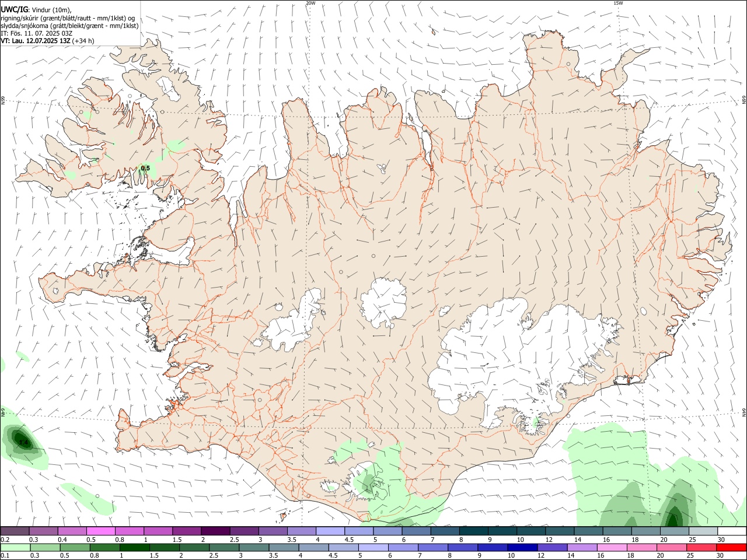The image size is (747, 560).
Task: Select the palest green rain swatch labeled 0.1
Action: pyautogui.click(x=16, y=548)
